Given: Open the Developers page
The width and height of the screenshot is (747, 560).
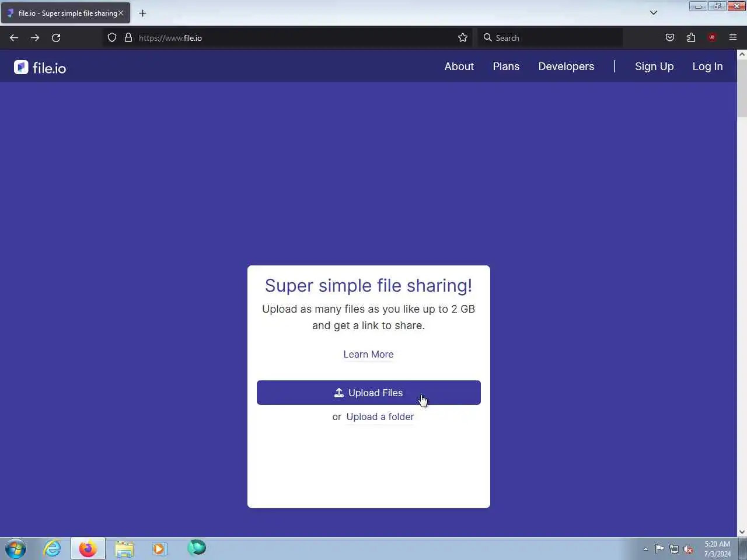Looking at the screenshot, I should [566, 66].
